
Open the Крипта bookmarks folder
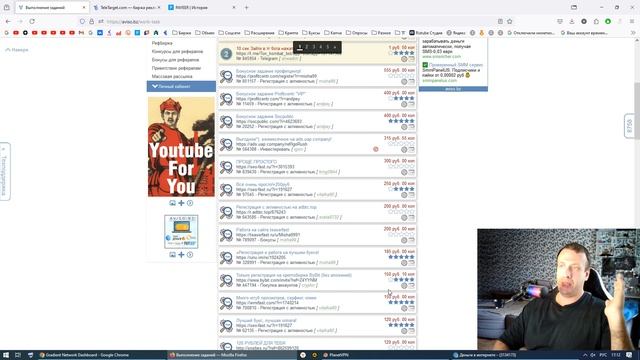coord(288,33)
